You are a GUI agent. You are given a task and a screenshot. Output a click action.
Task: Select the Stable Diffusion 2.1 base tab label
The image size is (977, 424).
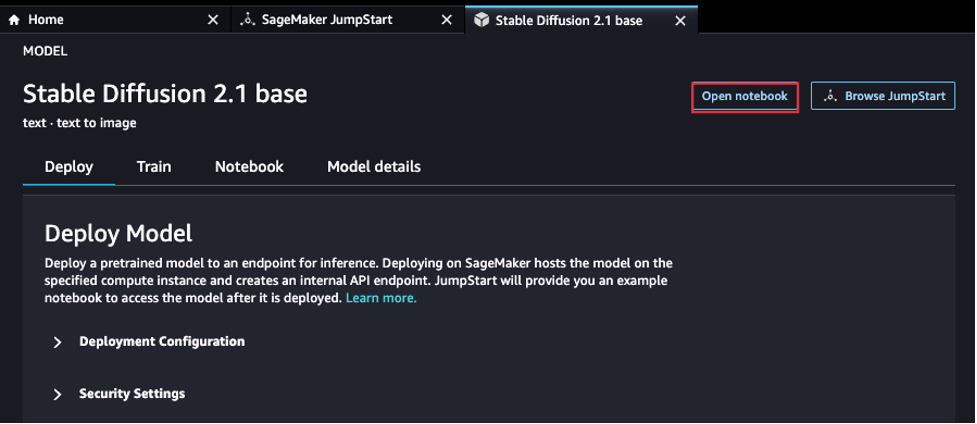pos(569,21)
